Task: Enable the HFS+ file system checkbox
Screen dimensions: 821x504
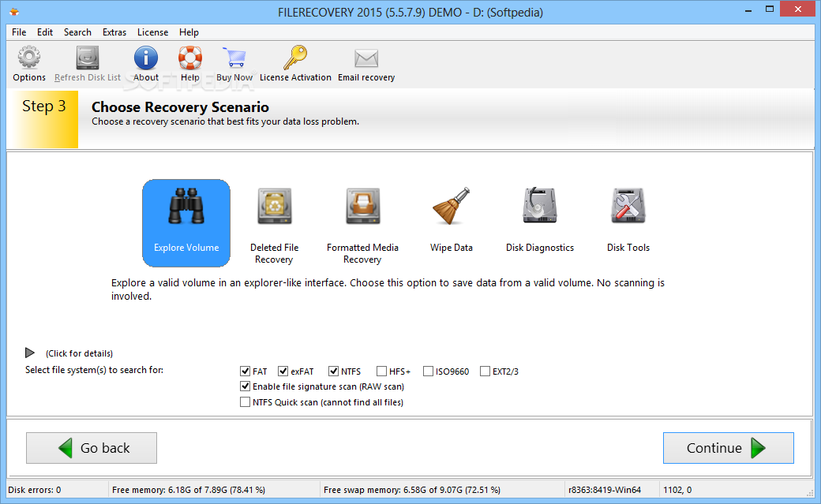Action: (x=382, y=371)
